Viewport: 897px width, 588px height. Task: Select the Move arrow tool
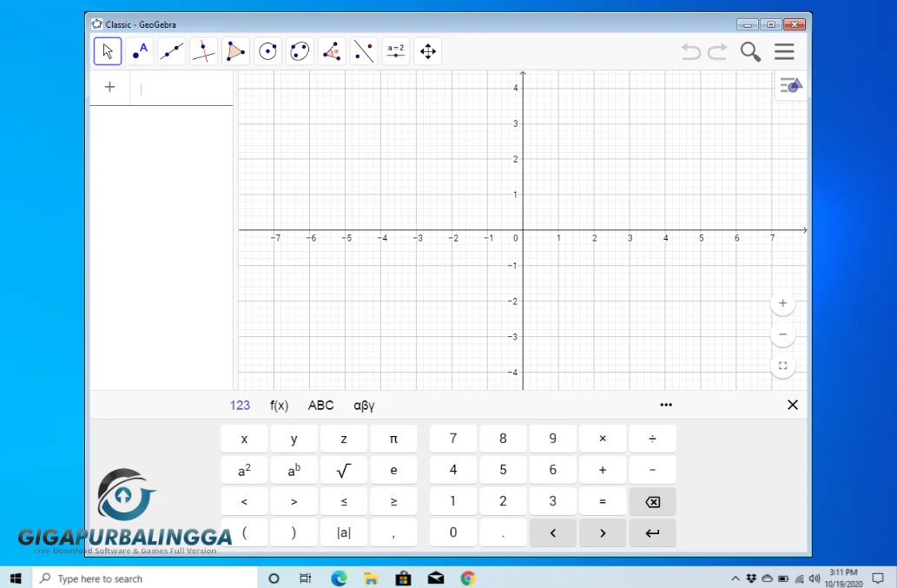coord(108,51)
